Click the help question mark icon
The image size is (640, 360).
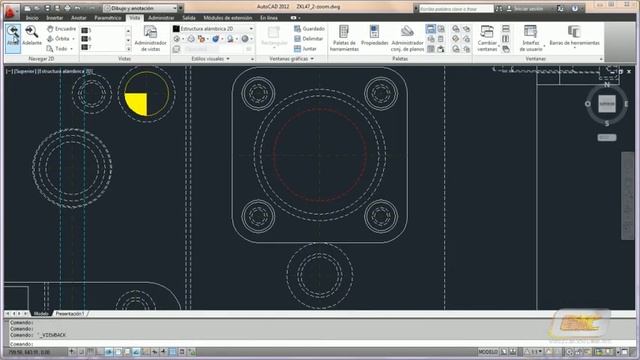coord(575,9)
